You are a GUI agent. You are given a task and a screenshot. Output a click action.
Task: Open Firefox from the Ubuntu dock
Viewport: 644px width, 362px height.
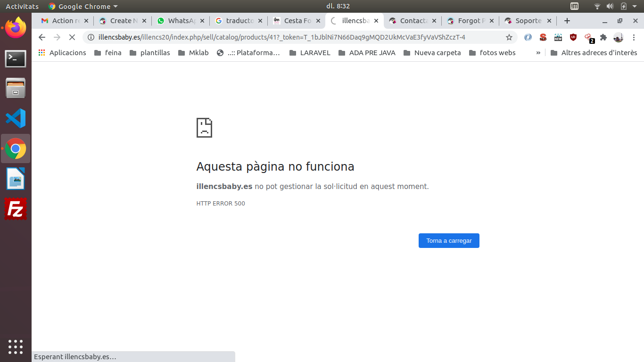tap(16, 28)
